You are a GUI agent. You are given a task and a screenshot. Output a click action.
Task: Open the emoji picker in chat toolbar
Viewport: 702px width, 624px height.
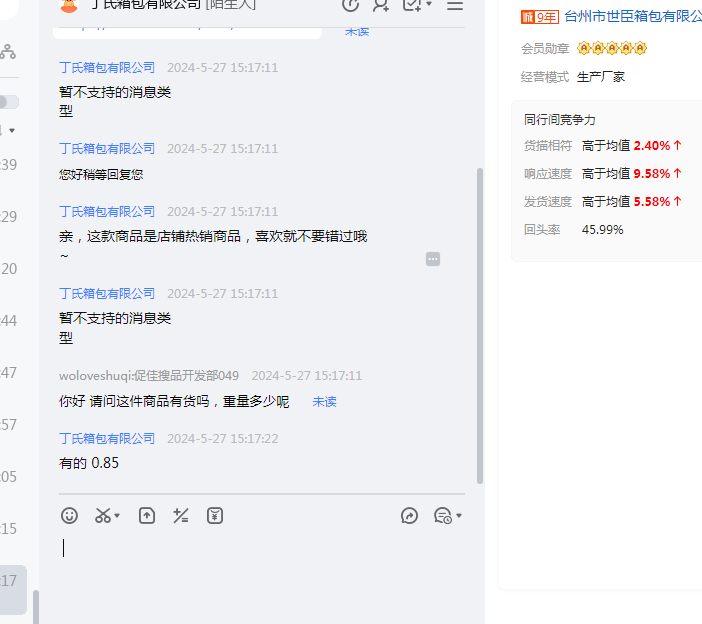pos(69,516)
